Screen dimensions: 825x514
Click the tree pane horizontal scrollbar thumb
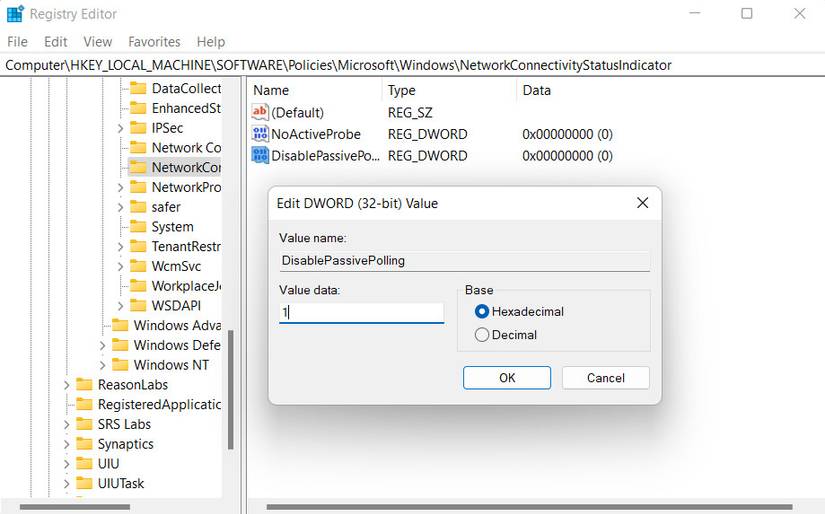[75, 507]
